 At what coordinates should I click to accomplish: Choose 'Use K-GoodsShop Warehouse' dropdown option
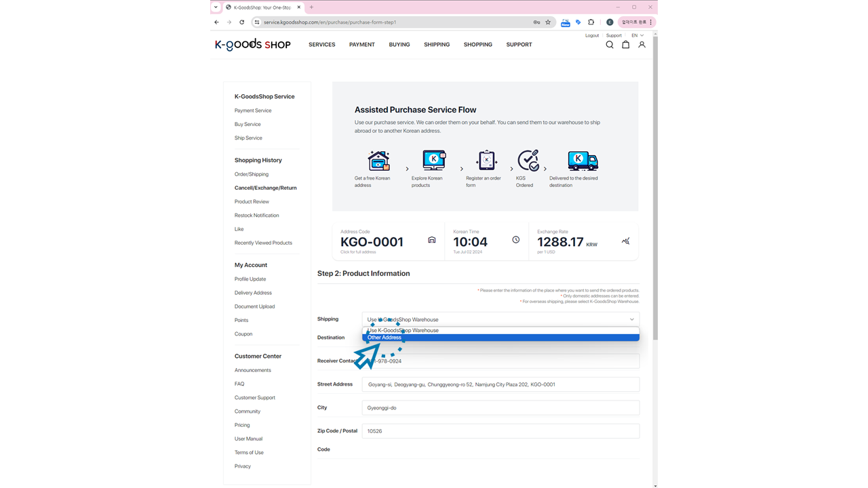coord(500,330)
